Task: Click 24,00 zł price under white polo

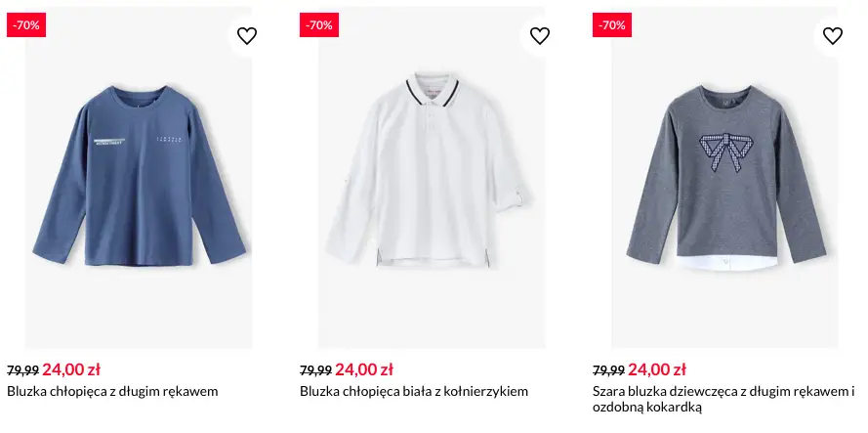Action: [x=364, y=369]
